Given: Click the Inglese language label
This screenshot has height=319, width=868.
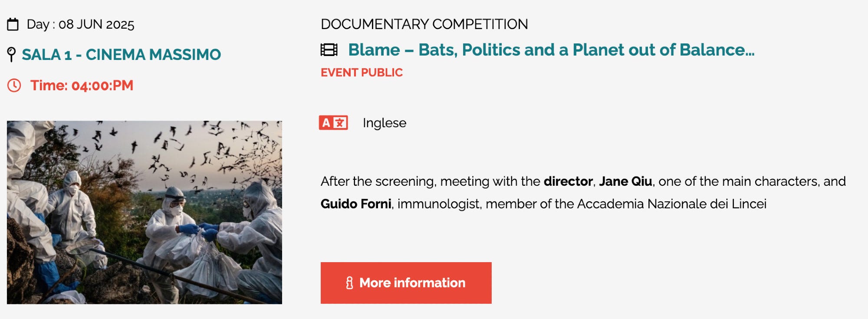Looking at the screenshot, I should point(385,123).
